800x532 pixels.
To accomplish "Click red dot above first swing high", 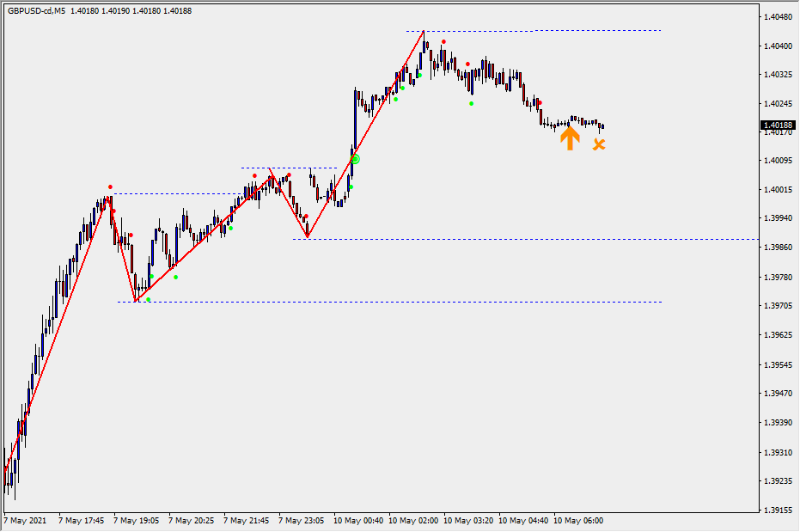I will (110, 187).
